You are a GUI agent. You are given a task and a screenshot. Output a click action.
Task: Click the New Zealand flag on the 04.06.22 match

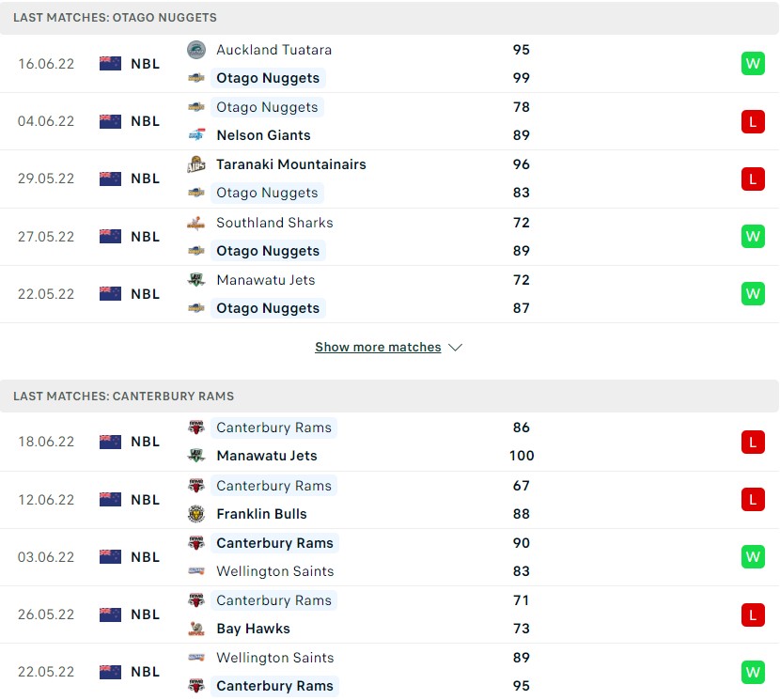tap(111, 121)
